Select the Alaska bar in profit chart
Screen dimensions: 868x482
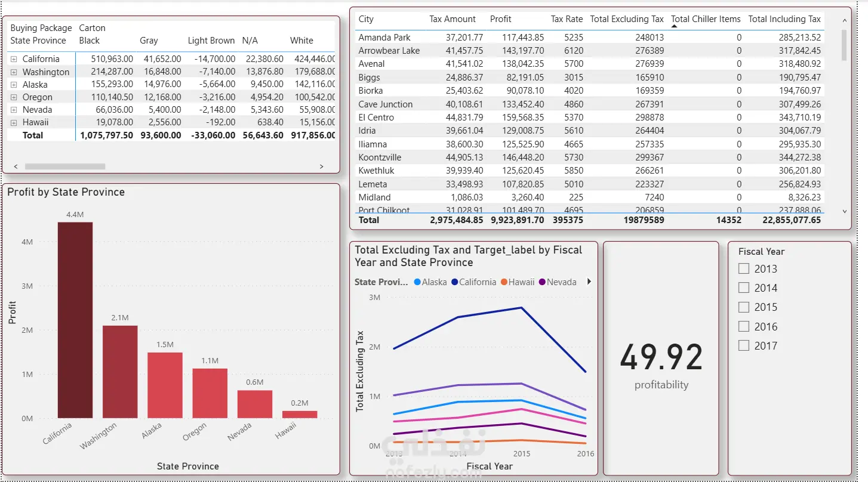[x=165, y=385]
